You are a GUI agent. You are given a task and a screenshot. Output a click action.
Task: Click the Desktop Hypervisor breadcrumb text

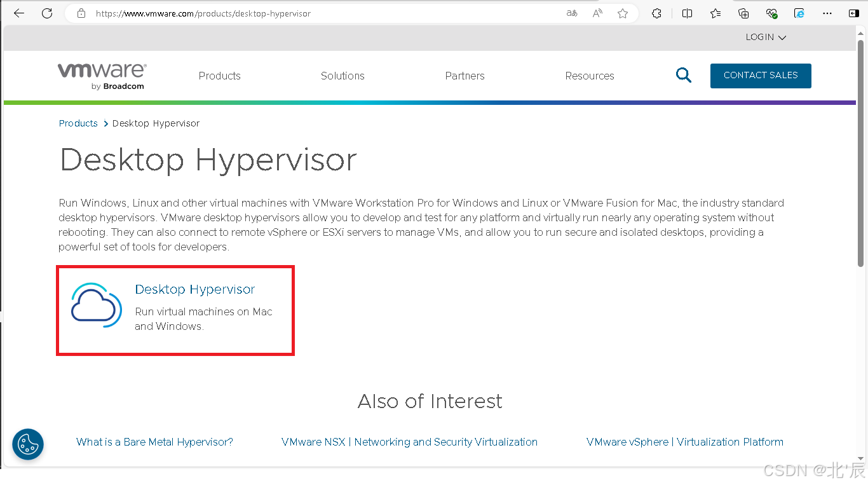(x=156, y=123)
